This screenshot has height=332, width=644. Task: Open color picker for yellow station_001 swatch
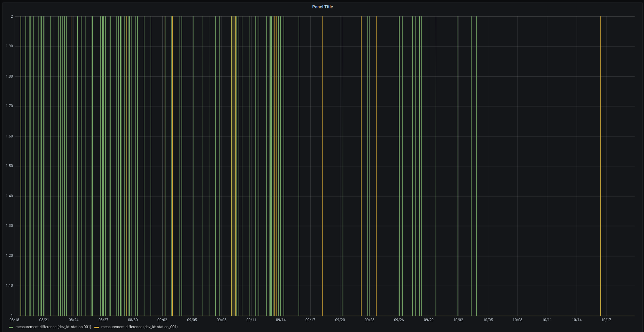coord(96,327)
